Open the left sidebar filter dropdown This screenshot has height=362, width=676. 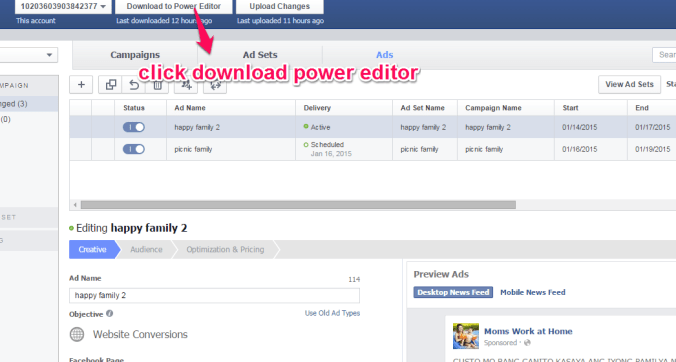(x=28, y=55)
